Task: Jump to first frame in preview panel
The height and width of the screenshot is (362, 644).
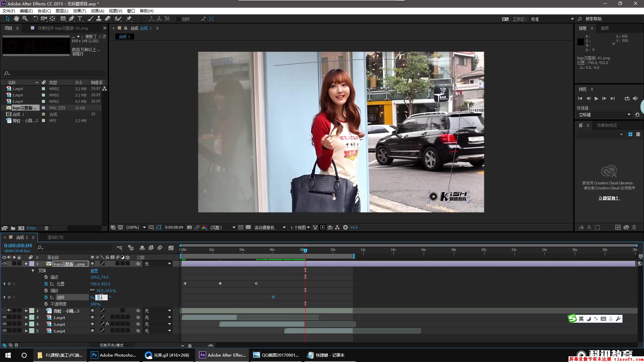Action: click(x=580, y=99)
